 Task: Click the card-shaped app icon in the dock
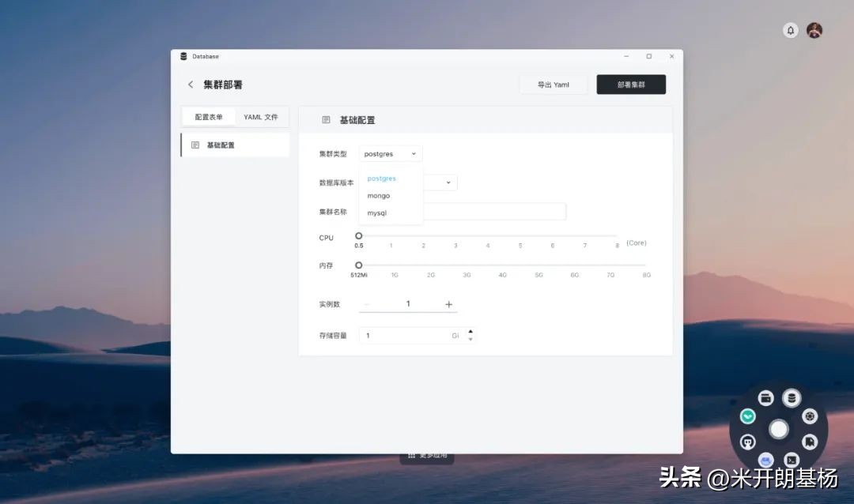coord(765,397)
